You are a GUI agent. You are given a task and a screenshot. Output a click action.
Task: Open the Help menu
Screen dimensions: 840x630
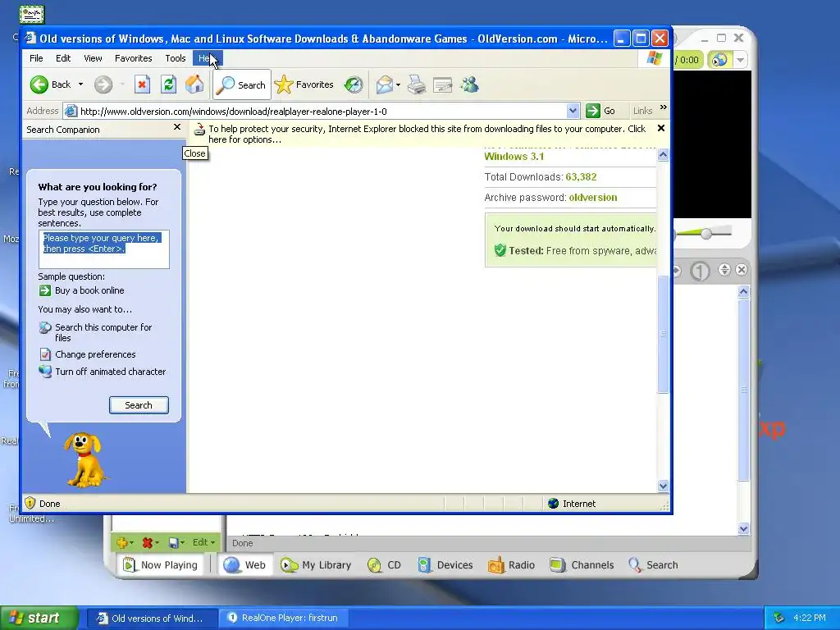(x=208, y=58)
